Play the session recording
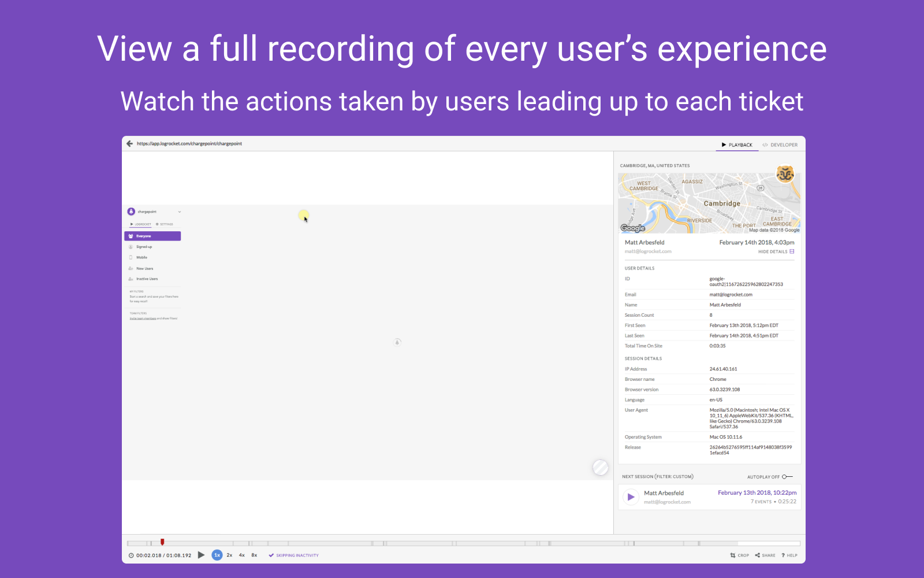 (201, 555)
